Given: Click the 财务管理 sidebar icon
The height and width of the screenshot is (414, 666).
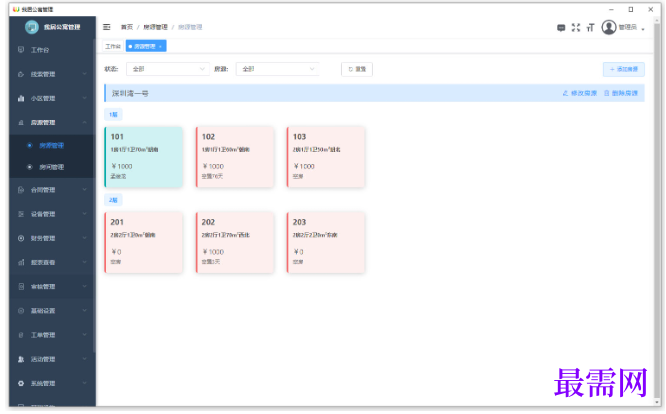Looking at the screenshot, I should click(x=21, y=238).
